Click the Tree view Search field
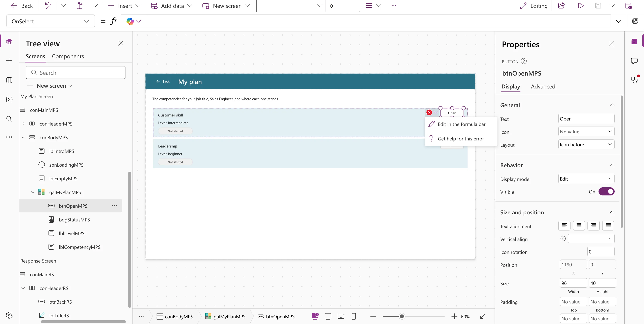644x324 pixels. click(75, 73)
